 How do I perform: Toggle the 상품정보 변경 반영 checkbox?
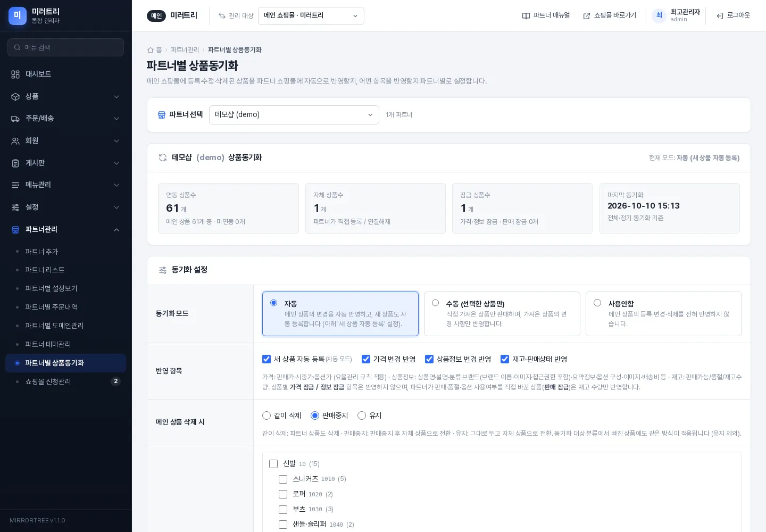tap(429, 359)
